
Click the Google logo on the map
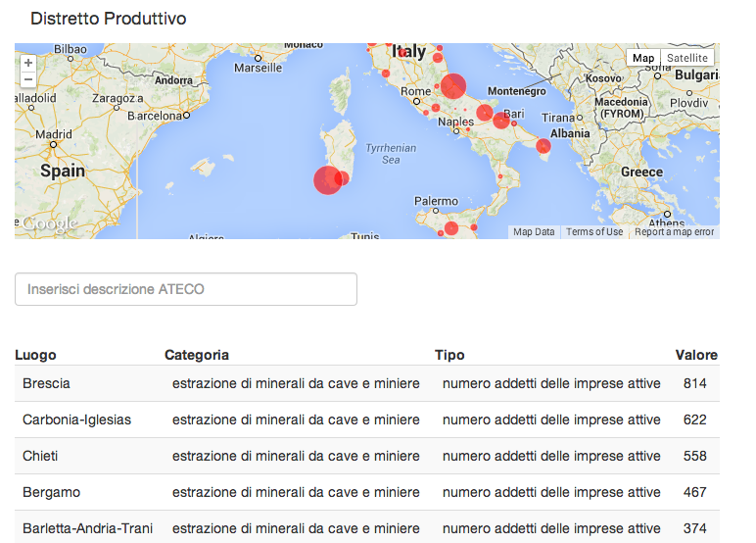pos(50,223)
